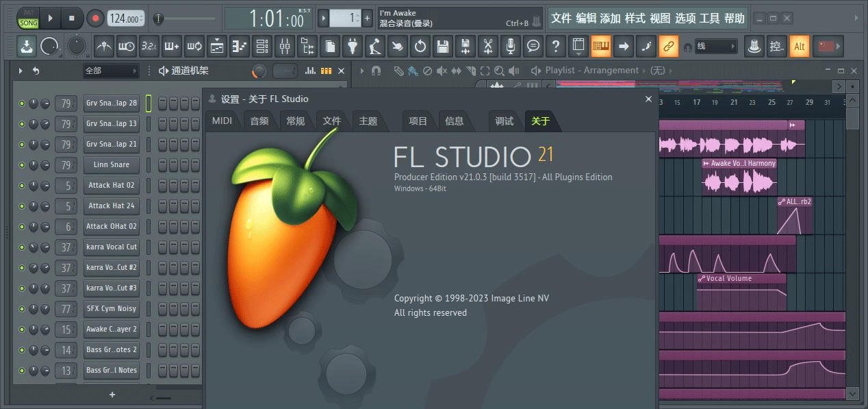
Task: Mute the Attack Hat 02 channel LED
Action: [22, 186]
